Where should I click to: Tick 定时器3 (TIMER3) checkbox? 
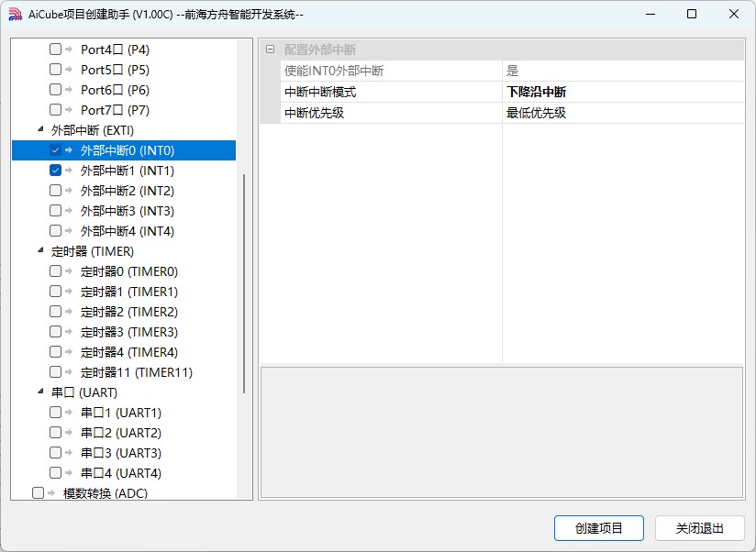click(x=55, y=332)
